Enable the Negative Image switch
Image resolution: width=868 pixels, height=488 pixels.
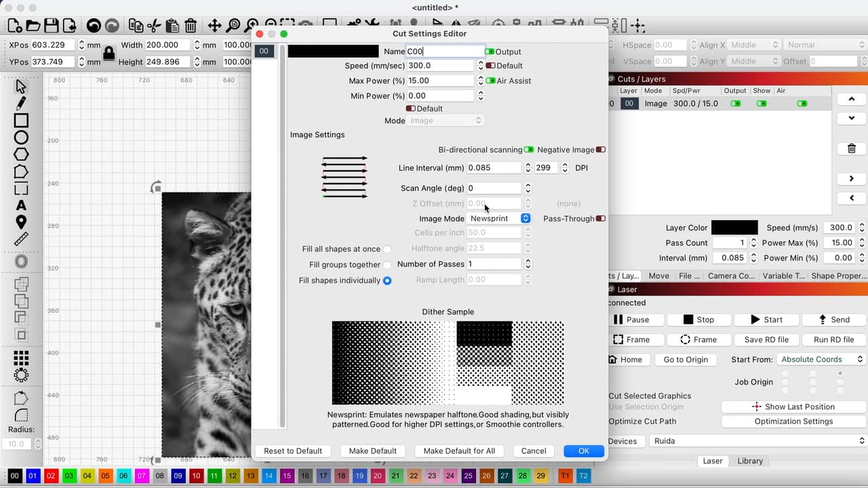coord(600,150)
